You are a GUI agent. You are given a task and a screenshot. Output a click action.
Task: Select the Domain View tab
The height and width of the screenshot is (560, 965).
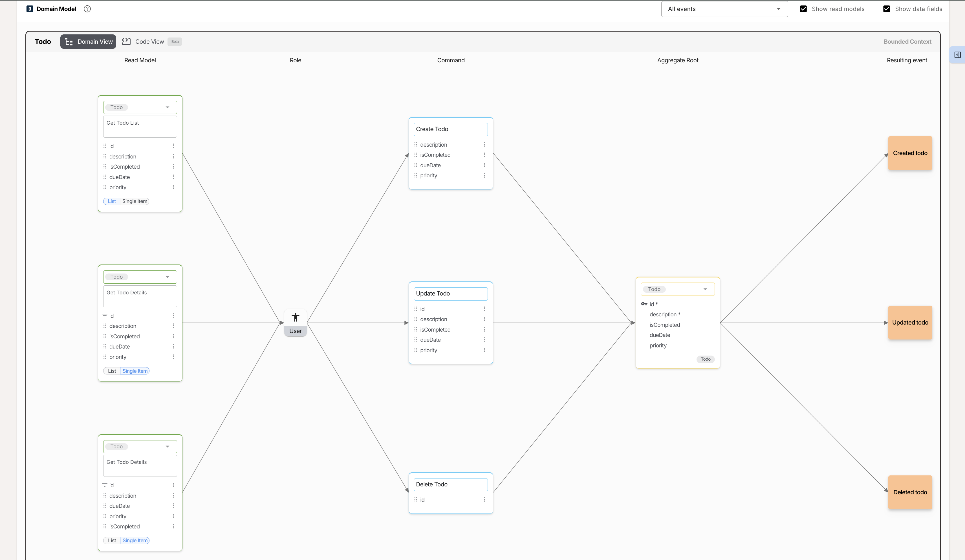pos(89,41)
